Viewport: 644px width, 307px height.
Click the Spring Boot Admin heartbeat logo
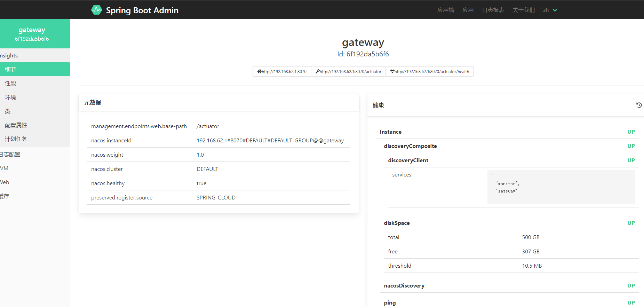pos(96,10)
